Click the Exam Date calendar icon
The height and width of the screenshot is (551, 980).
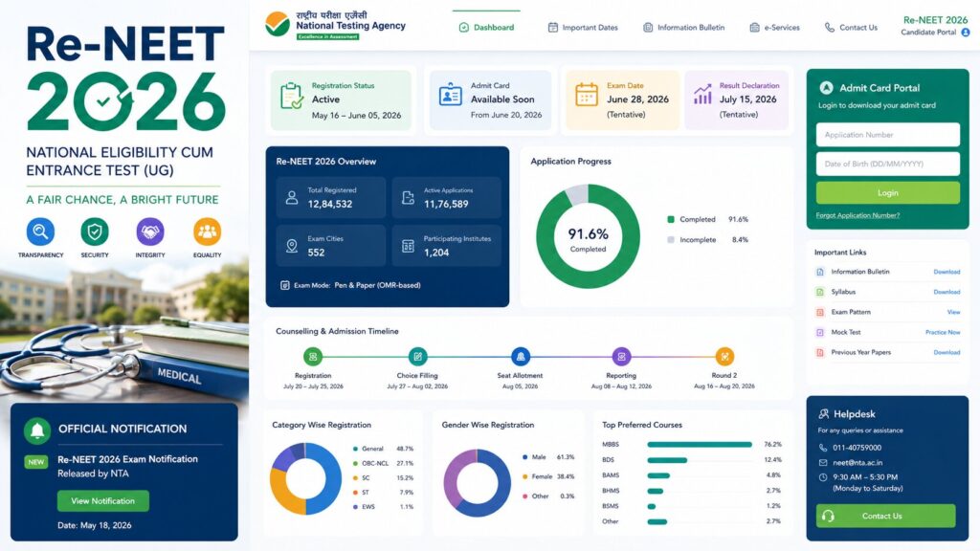click(x=587, y=95)
